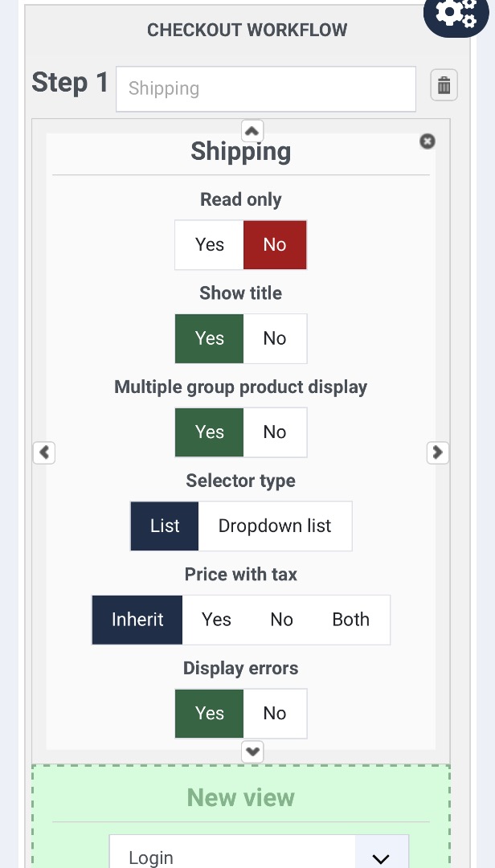Move Shipping view left with arrow
The width and height of the screenshot is (495, 868).
(43, 452)
